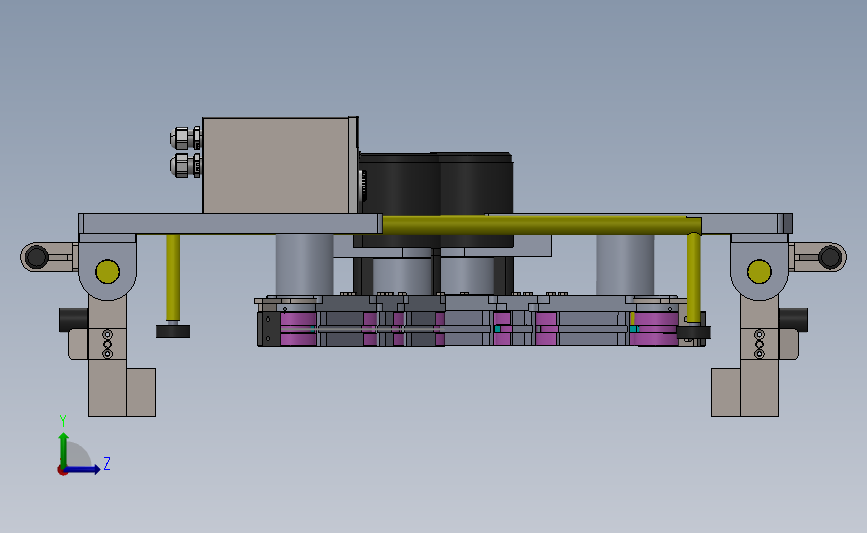
Task: Select the left gray cylindrical standoff
Action: click(304, 264)
